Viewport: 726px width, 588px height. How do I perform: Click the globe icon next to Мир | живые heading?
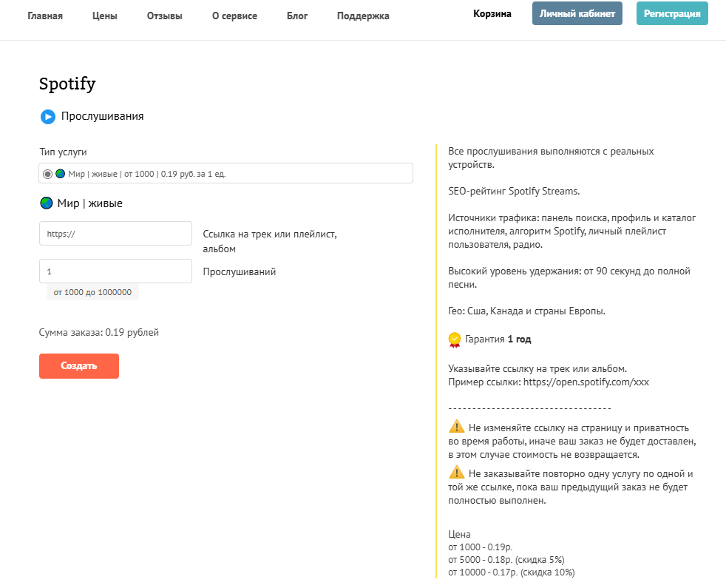point(47,203)
